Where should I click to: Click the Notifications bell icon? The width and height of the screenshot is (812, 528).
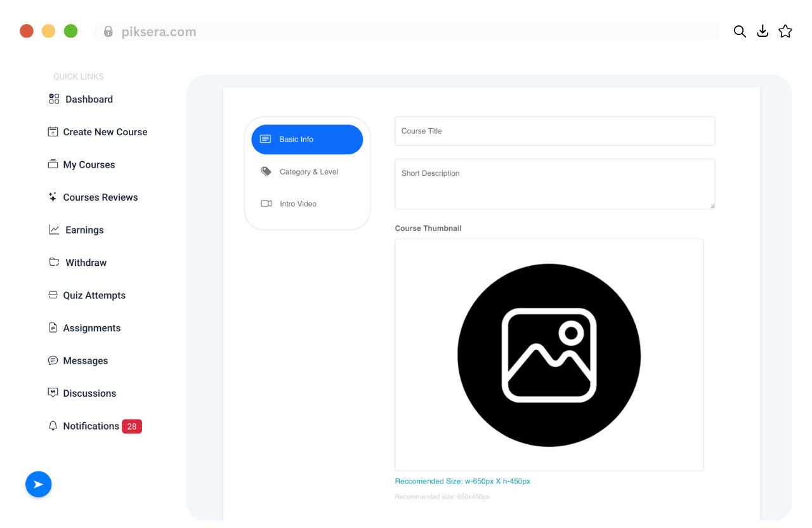pyautogui.click(x=53, y=426)
